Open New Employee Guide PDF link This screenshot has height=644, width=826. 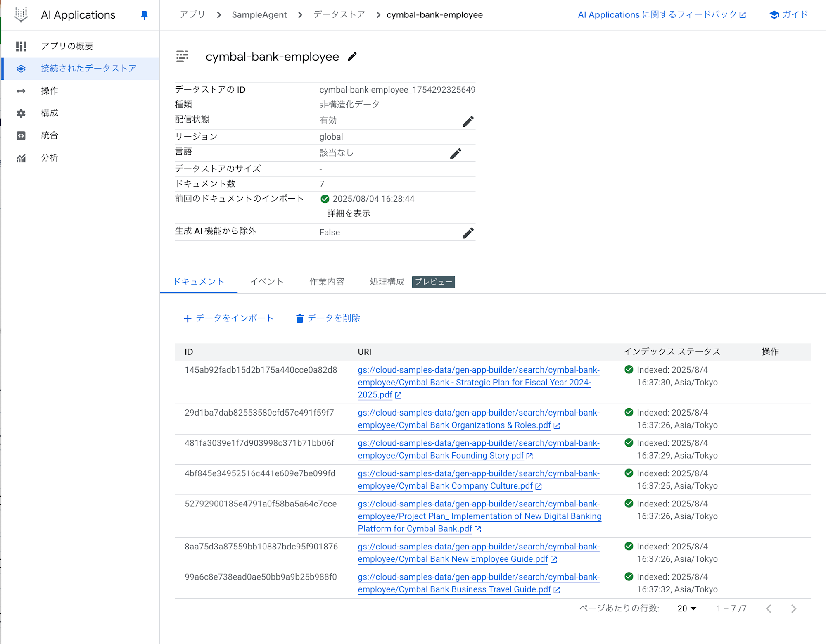(x=479, y=553)
